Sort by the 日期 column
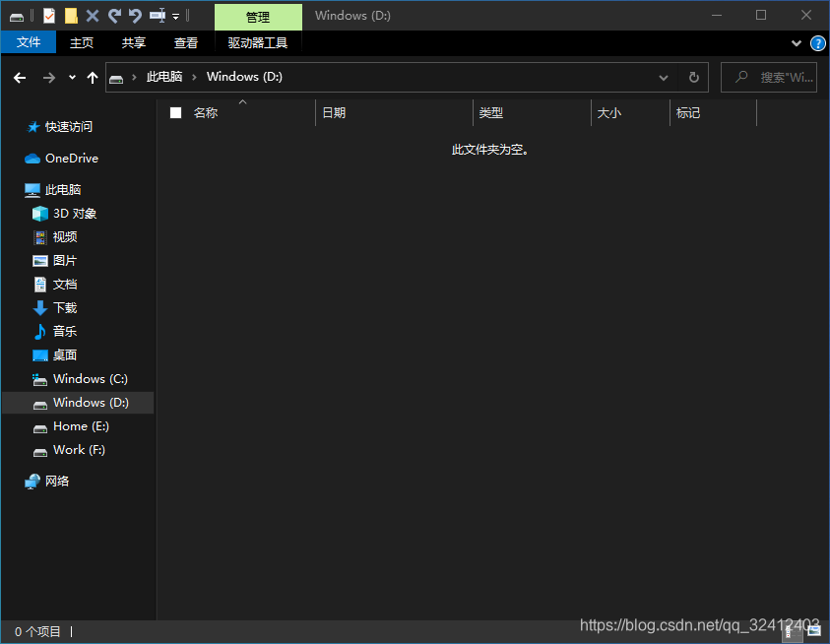830x644 pixels. [334, 113]
